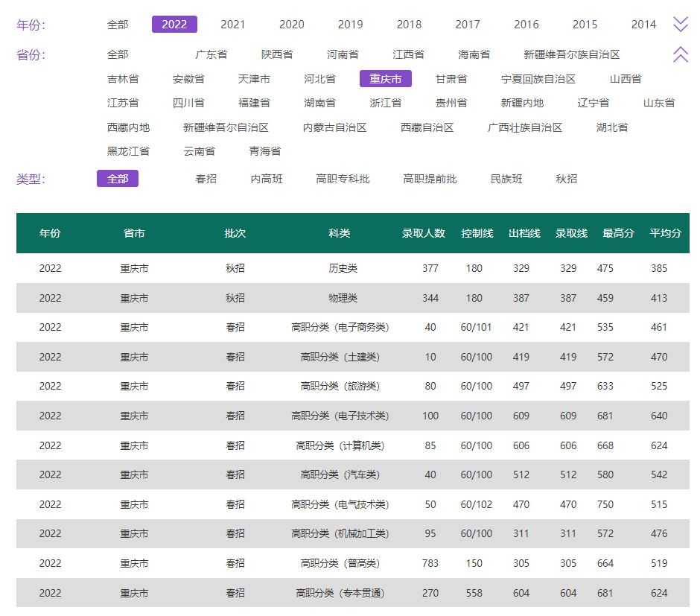
Task: Filter type by 高职提前批
Action: (430, 179)
